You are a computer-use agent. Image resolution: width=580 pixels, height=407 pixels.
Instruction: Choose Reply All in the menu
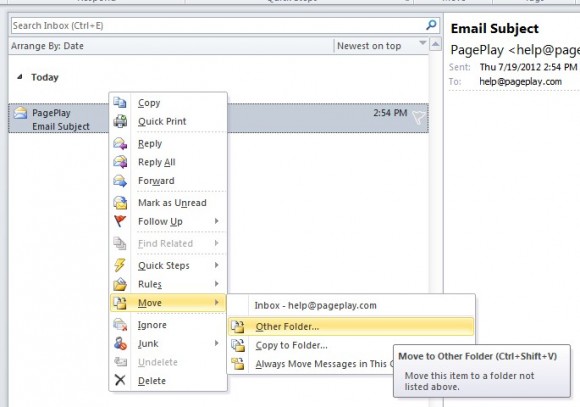[168, 162]
